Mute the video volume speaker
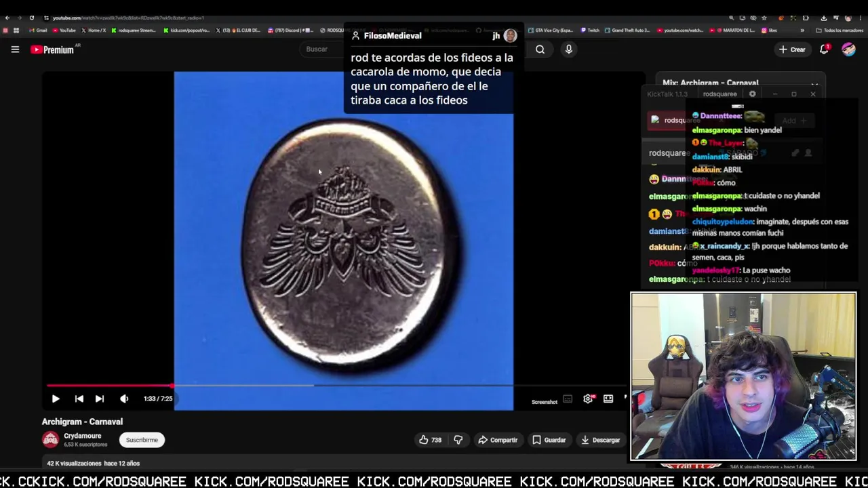The width and height of the screenshot is (868, 488). [124, 399]
